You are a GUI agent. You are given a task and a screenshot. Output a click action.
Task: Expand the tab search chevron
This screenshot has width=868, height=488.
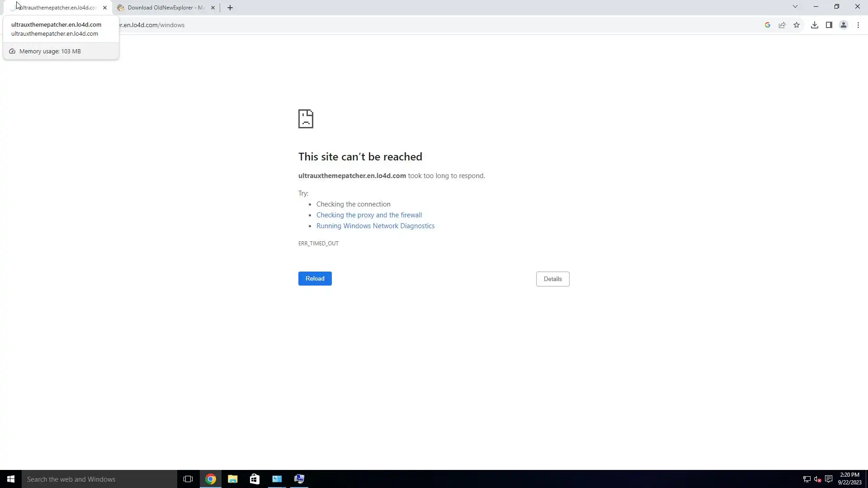tap(795, 7)
